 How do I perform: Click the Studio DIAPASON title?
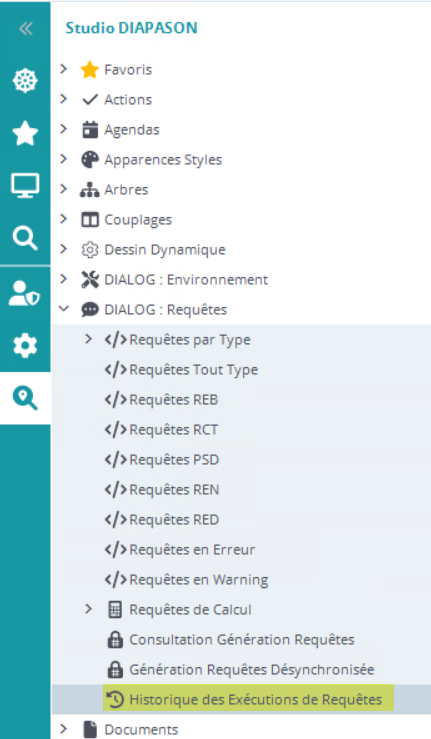131,28
